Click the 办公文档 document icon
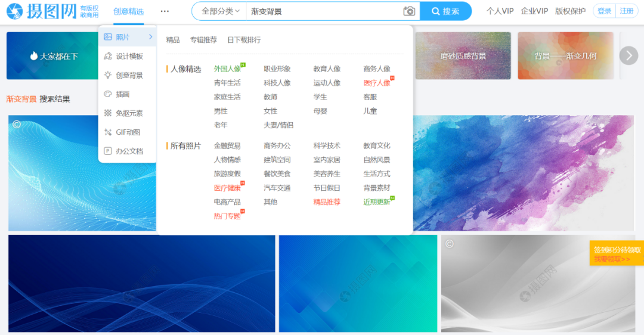The image size is (644, 335). [107, 151]
